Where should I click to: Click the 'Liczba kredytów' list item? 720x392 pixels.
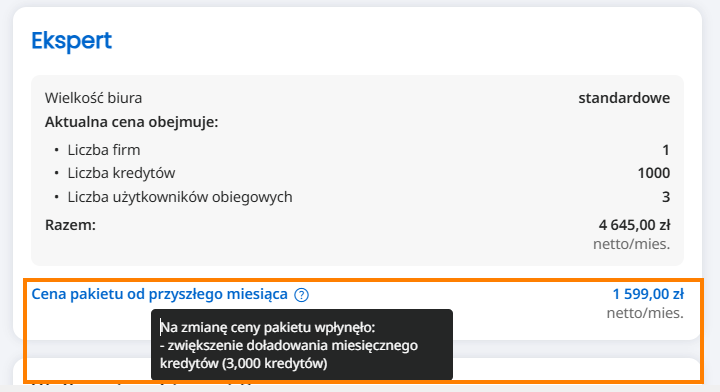click(121, 173)
